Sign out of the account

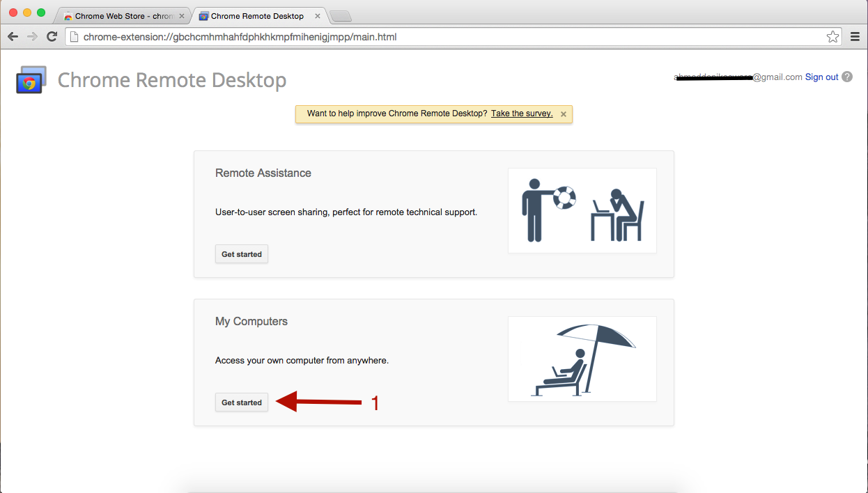pyautogui.click(x=822, y=77)
